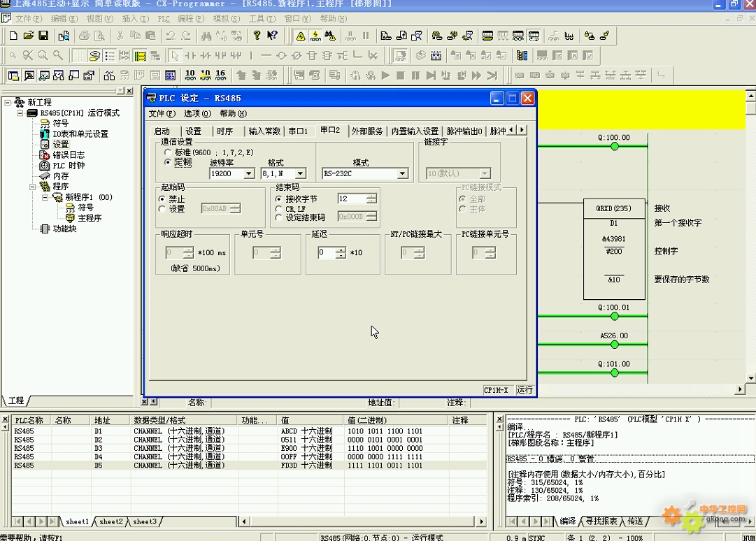
Task: Click the Selection Mode arrow icon
Action: [x=175, y=55]
